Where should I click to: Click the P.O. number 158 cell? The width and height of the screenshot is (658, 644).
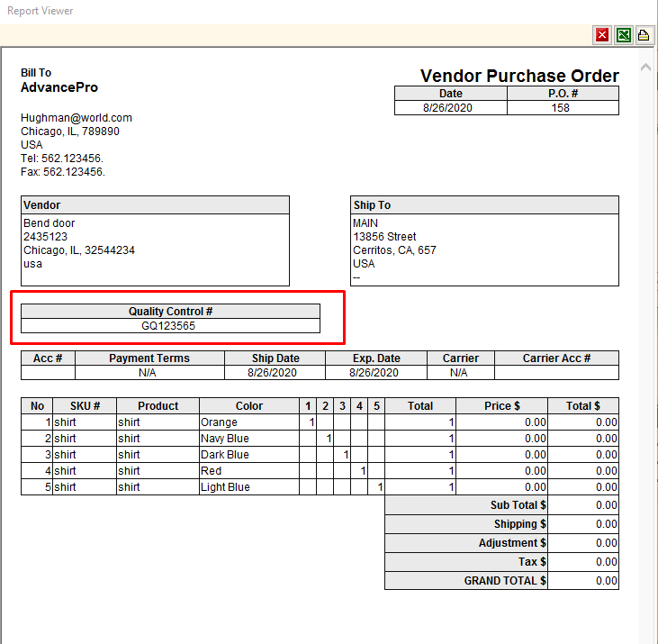coord(563,107)
